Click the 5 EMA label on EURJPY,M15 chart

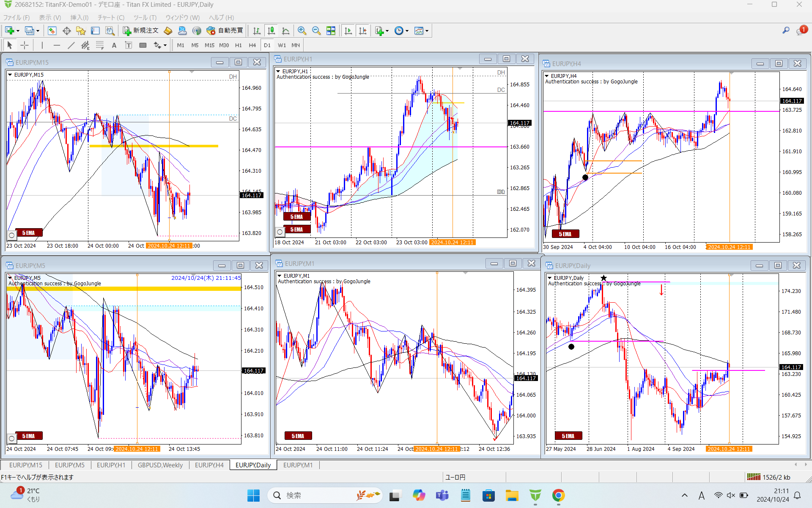pos(28,233)
